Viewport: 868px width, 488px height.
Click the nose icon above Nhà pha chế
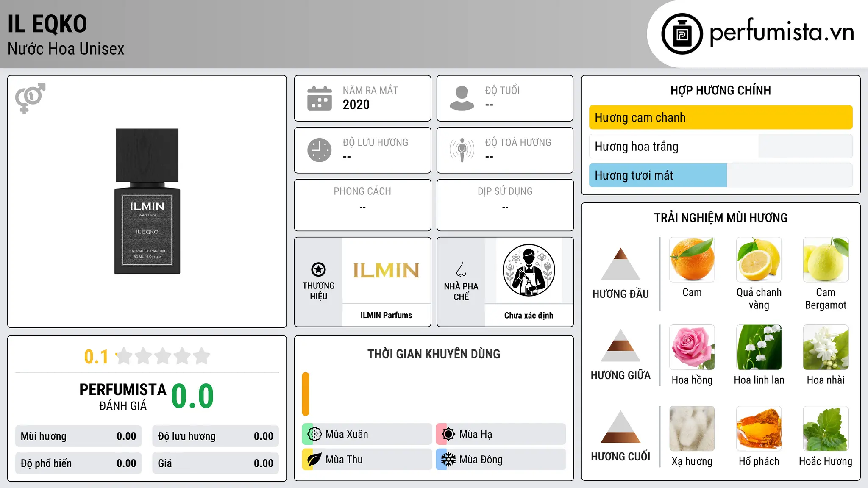pos(461,269)
